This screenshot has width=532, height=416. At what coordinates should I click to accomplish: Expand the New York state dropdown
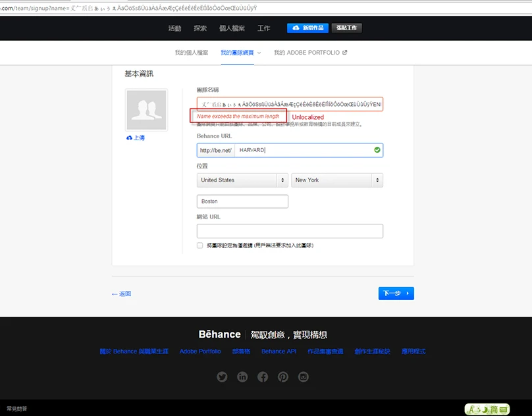coord(336,180)
